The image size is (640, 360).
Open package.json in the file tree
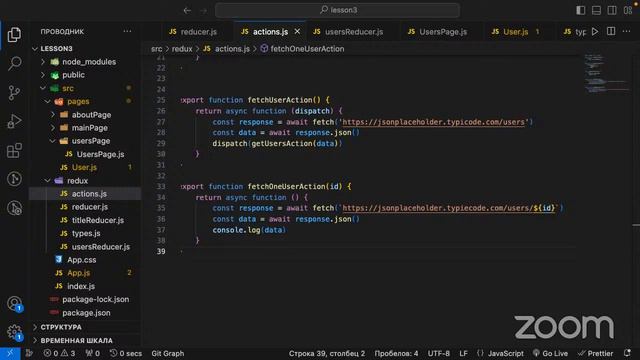coord(85,313)
